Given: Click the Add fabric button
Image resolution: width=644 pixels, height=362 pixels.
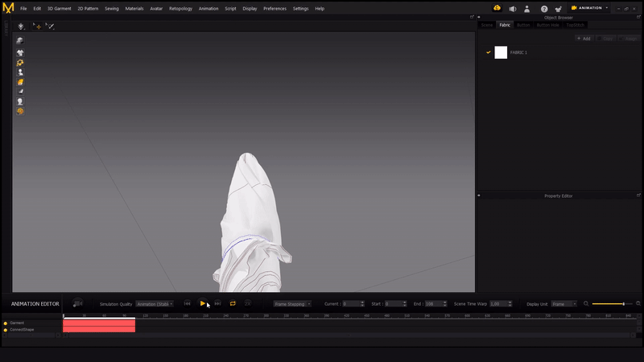Looking at the screenshot, I should pos(584,38).
